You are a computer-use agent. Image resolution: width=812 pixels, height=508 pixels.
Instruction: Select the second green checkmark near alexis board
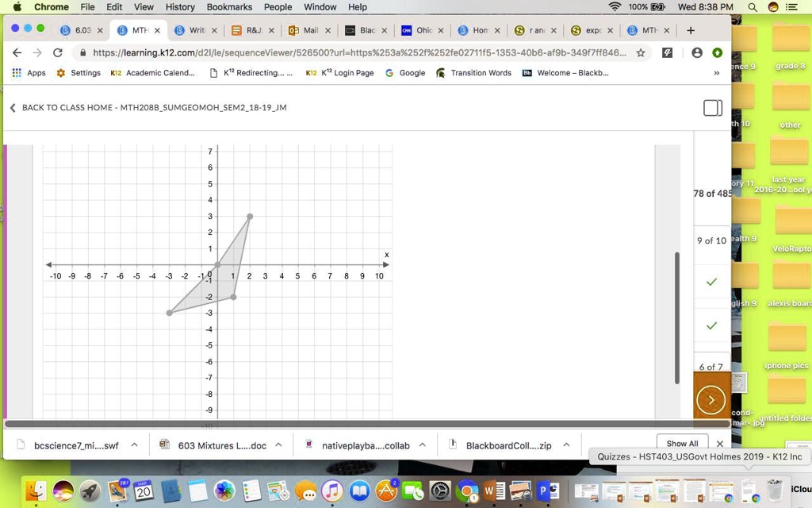[x=711, y=325]
